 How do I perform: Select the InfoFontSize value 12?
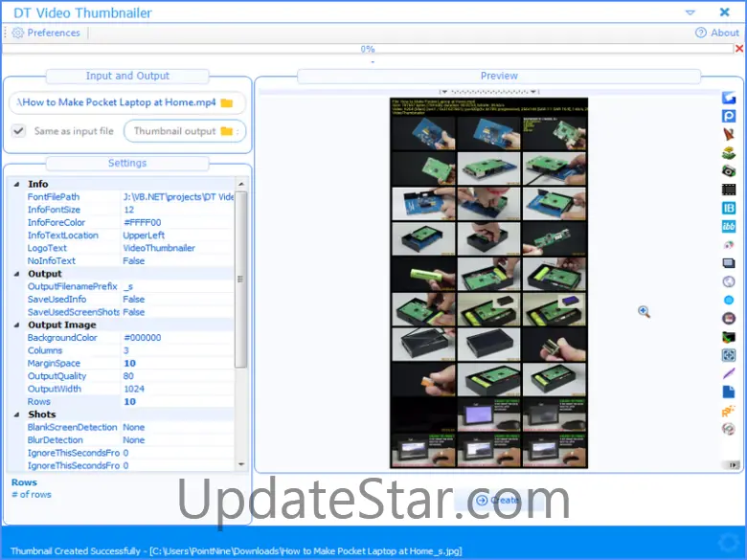point(178,210)
